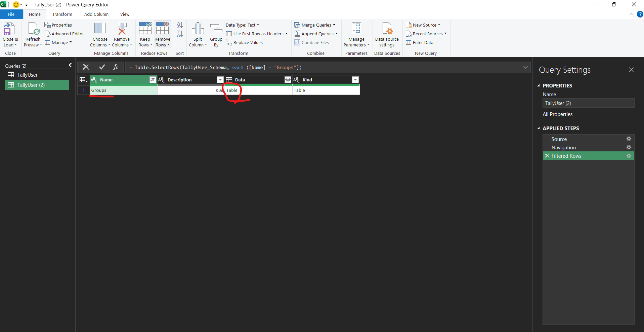Screen dimensions: 644x332
Task: Click the query Name input field
Action: [x=588, y=103]
